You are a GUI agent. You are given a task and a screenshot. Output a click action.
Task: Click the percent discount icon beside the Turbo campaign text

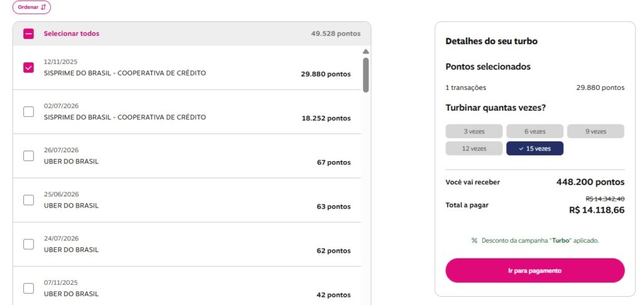[x=474, y=241]
